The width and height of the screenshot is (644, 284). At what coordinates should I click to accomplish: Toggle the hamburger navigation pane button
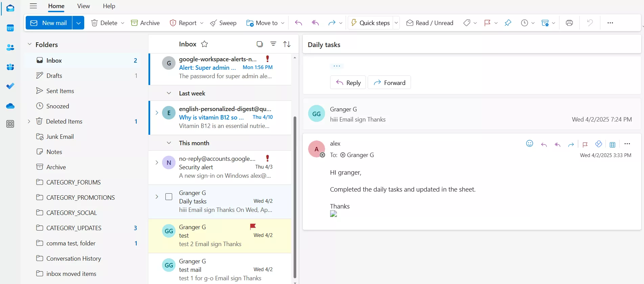coord(33,6)
